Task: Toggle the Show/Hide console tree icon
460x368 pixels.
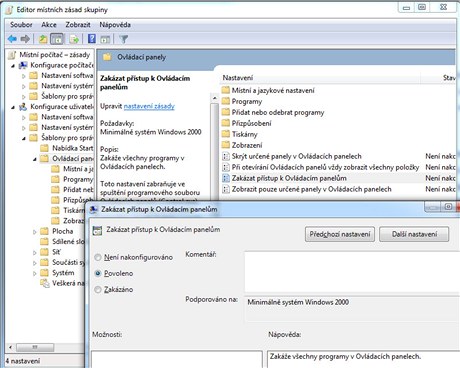Action: click(x=57, y=39)
